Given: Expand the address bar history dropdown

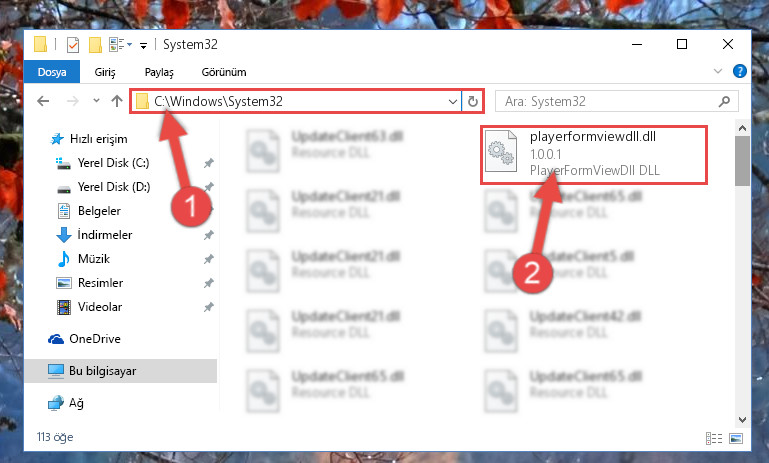Looking at the screenshot, I should (453, 102).
